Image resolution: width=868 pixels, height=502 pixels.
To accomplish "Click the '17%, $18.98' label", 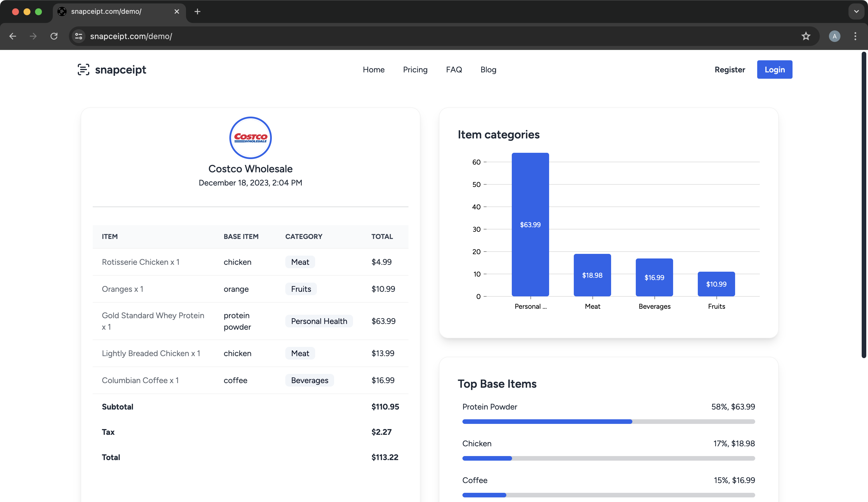I will (734, 443).
